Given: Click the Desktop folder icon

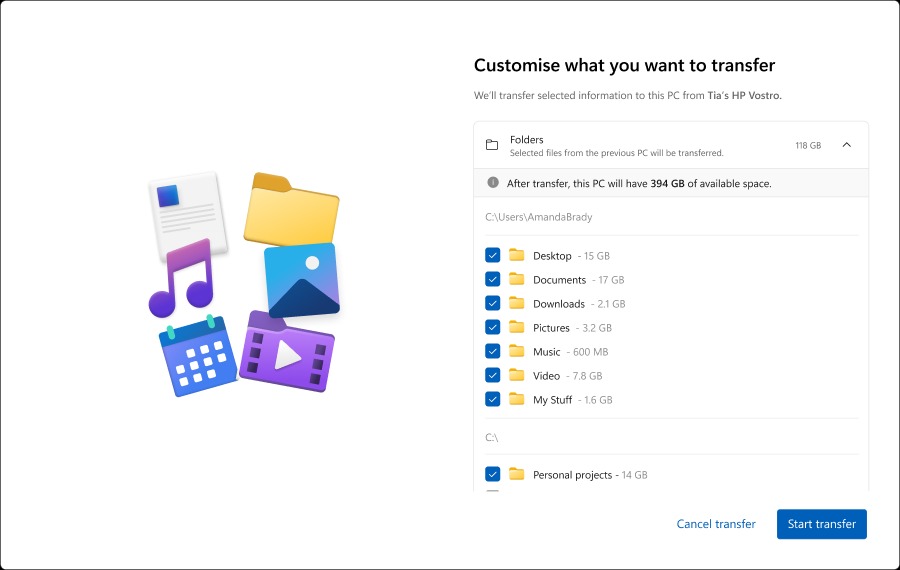Looking at the screenshot, I should (x=517, y=255).
